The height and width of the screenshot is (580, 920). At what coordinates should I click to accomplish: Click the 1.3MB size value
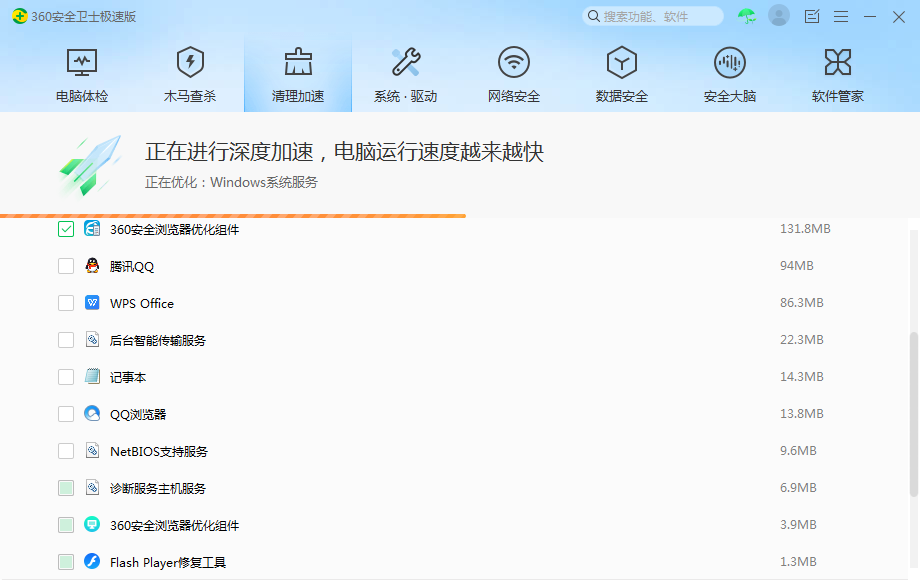(x=798, y=561)
